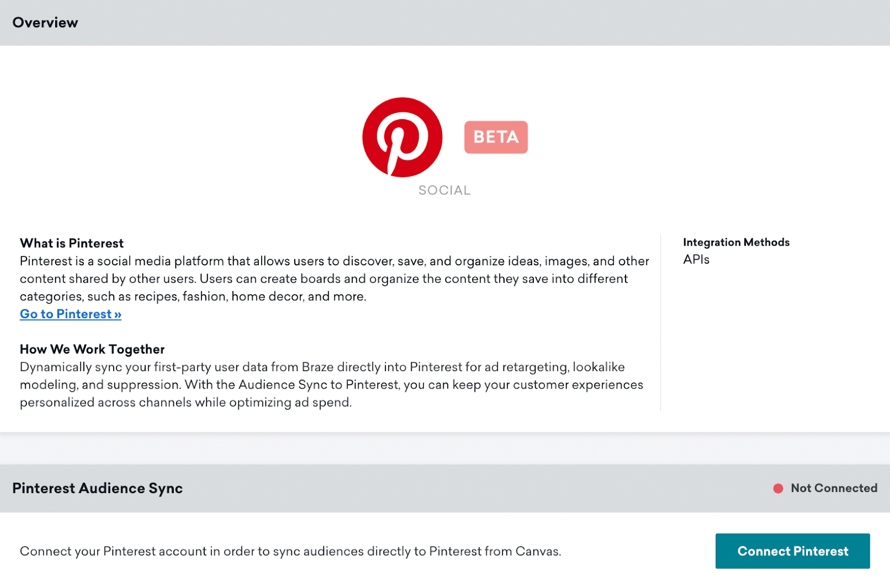Image resolution: width=890 pixels, height=588 pixels.
Task: Select the connection status indicator circle
Action: [779, 489]
